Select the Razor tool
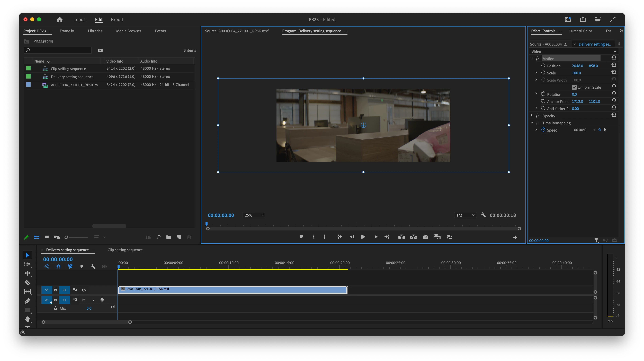This screenshot has width=644, height=361. point(28,283)
